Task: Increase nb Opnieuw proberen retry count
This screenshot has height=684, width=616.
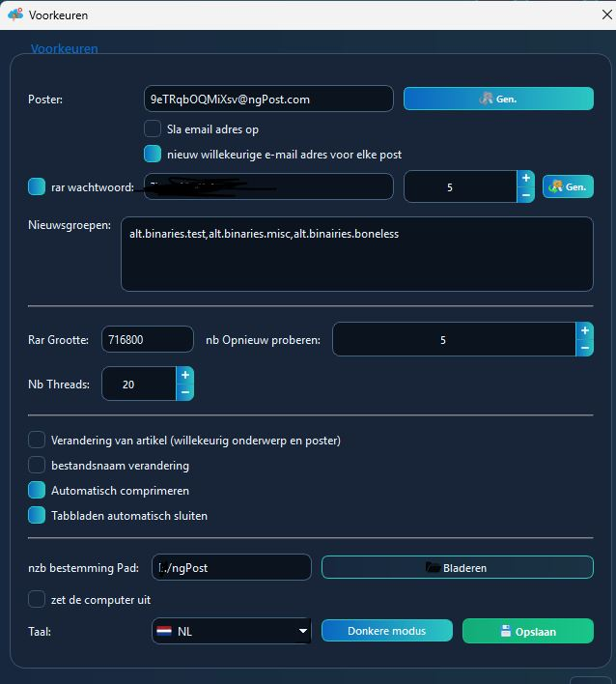Action: [584, 331]
